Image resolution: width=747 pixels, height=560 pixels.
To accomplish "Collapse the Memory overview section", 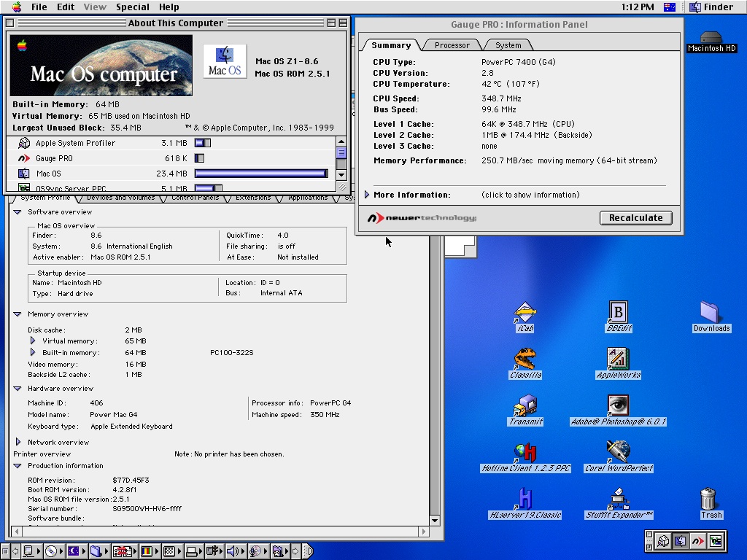I will click(x=18, y=314).
